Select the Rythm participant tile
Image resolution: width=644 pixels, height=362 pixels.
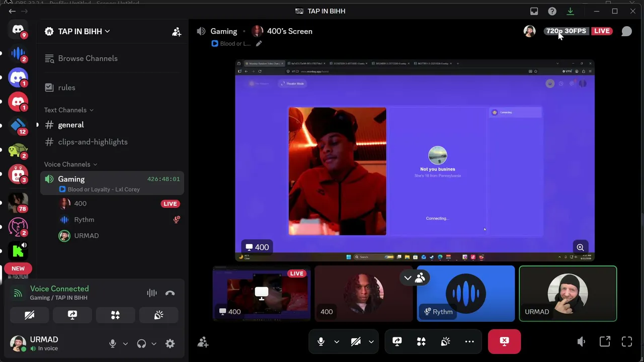[466, 294]
